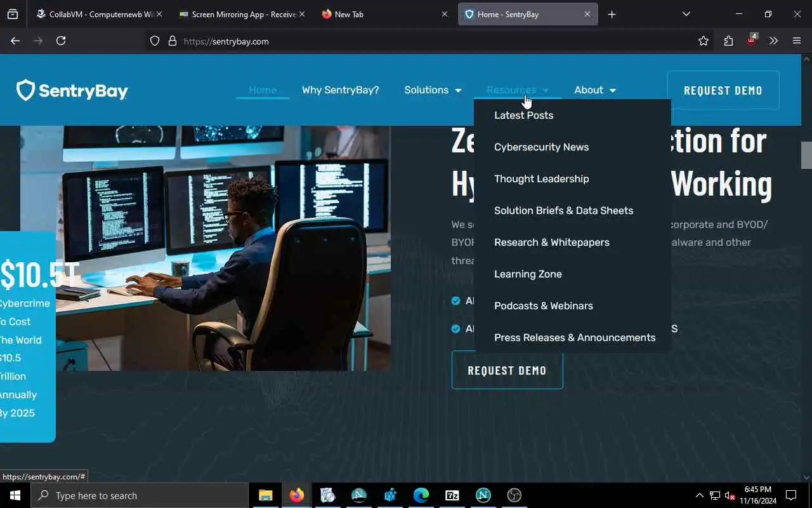Open a new tab with the plus button

[612, 14]
